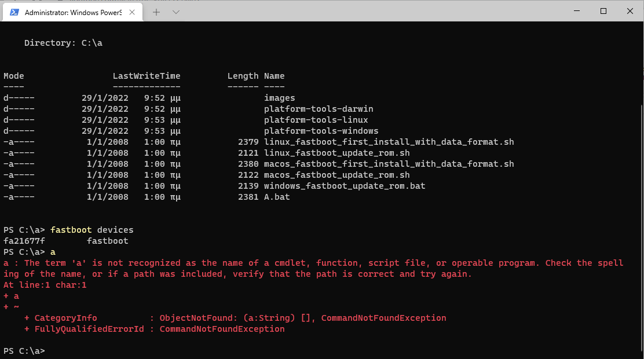The image size is (644, 359).
Task: Click the fastboot devices command text
Action: tap(92, 230)
